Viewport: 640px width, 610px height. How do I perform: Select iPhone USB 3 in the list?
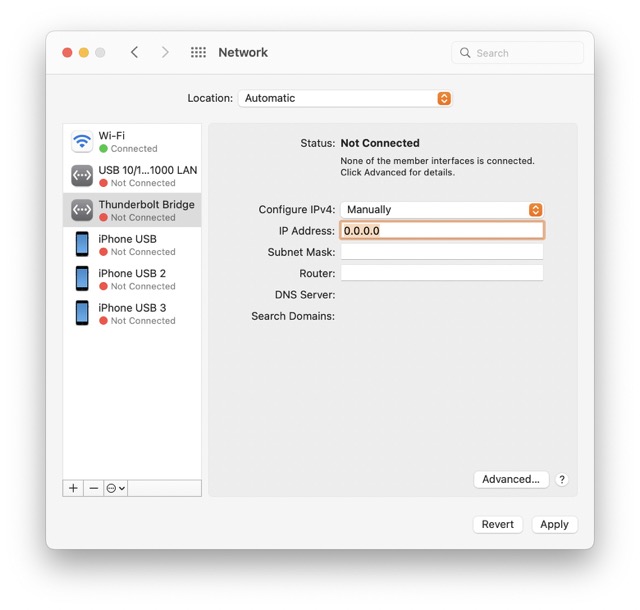(132, 314)
